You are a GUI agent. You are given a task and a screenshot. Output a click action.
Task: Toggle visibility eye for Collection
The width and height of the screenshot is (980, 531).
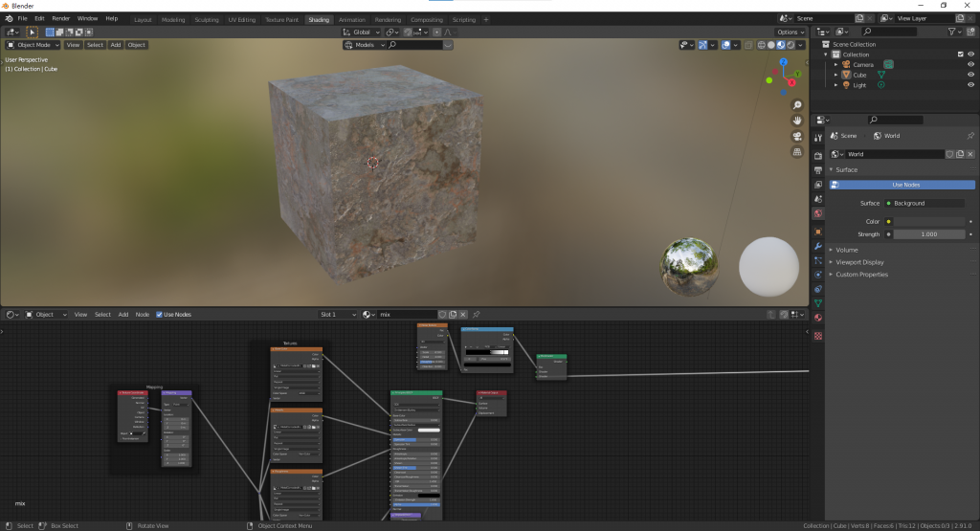click(970, 55)
